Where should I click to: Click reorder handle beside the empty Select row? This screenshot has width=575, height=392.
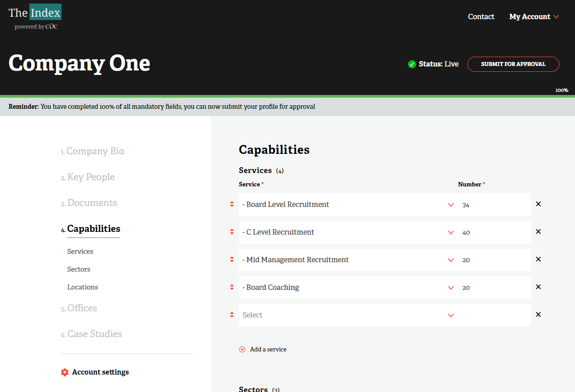click(232, 315)
